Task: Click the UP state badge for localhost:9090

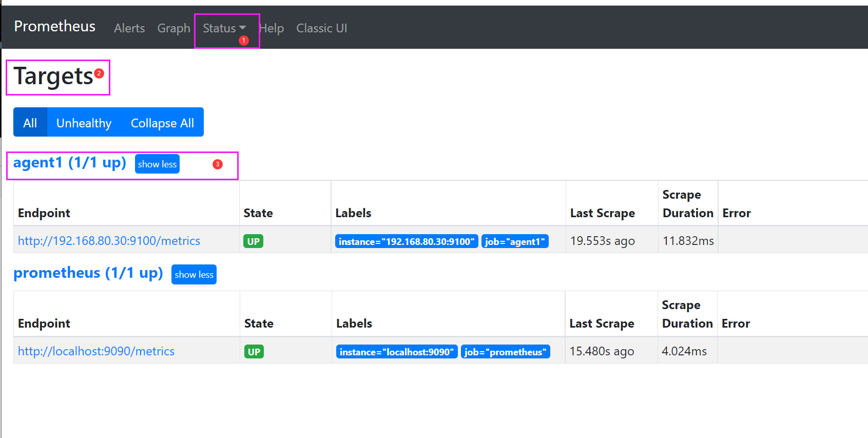Action: pyautogui.click(x=254, y=352)
